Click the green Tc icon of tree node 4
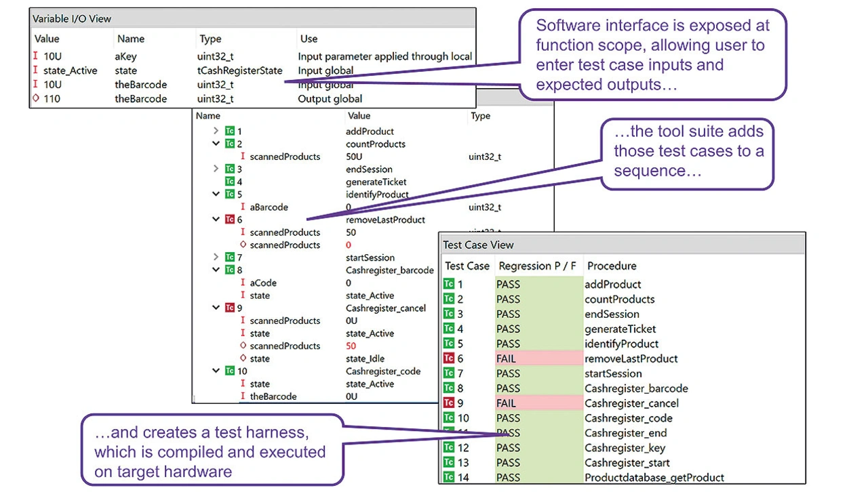The width and height of the screenshot is (868, 492). pos(230,182)
